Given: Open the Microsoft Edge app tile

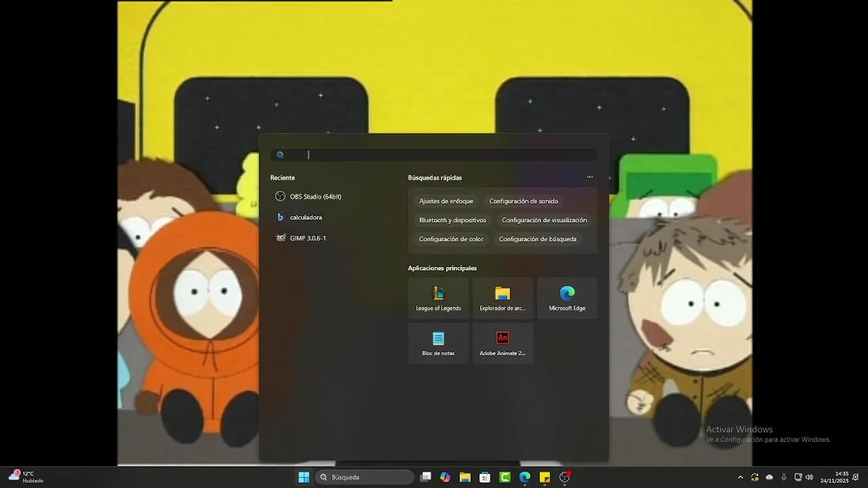Looking at the screenshot, I should click(567, 298).
